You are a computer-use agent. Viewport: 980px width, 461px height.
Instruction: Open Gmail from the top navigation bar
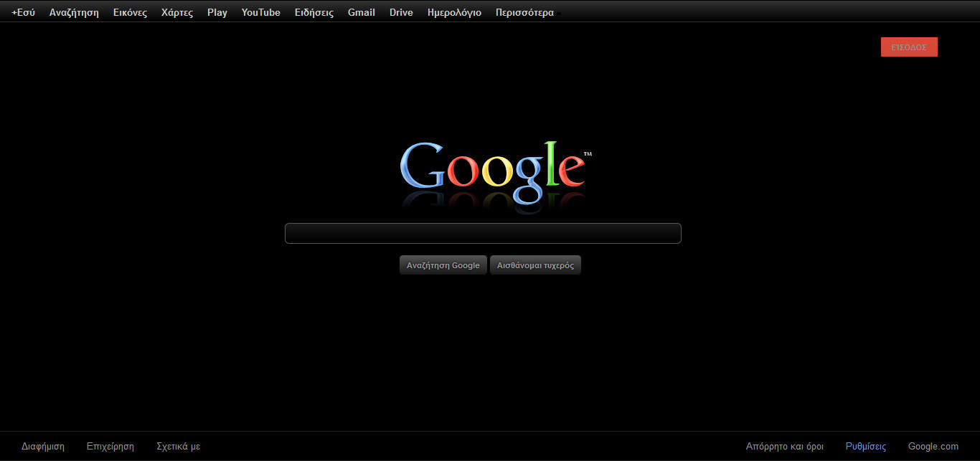coord(361,11)
